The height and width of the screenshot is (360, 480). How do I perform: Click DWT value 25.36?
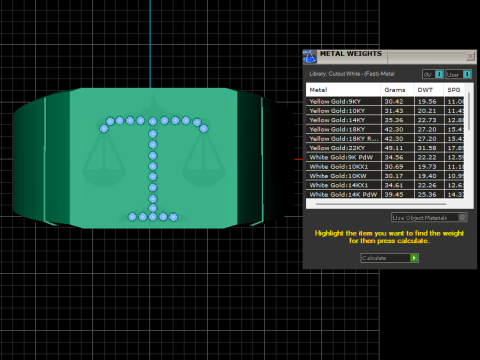[x=427, y=194]
